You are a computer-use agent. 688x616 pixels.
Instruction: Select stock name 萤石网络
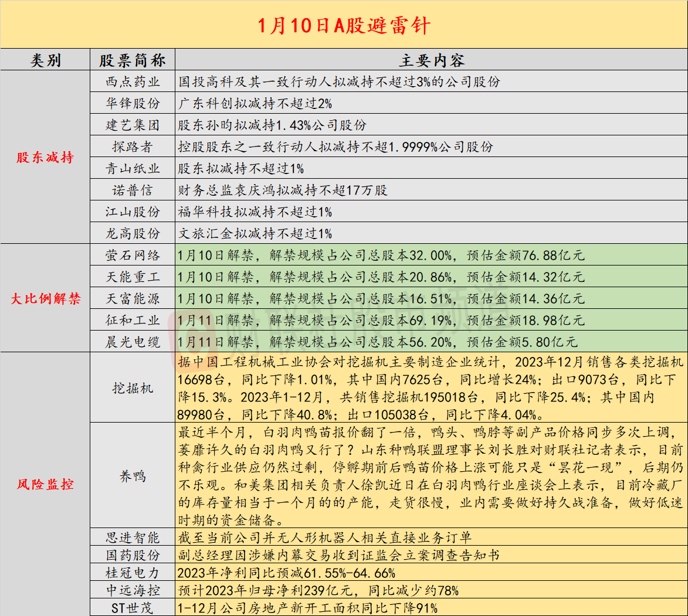(x=133, y=255)
